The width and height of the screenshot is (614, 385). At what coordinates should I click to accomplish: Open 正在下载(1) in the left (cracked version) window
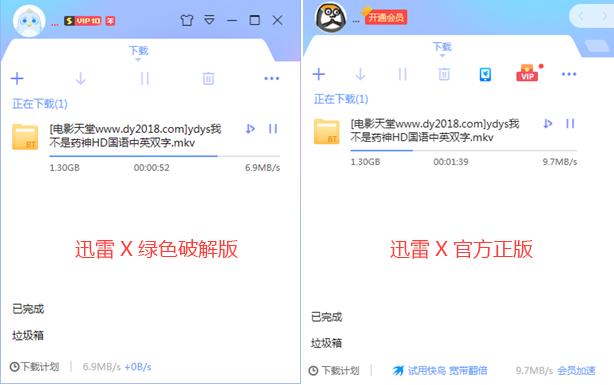(40, 104)
